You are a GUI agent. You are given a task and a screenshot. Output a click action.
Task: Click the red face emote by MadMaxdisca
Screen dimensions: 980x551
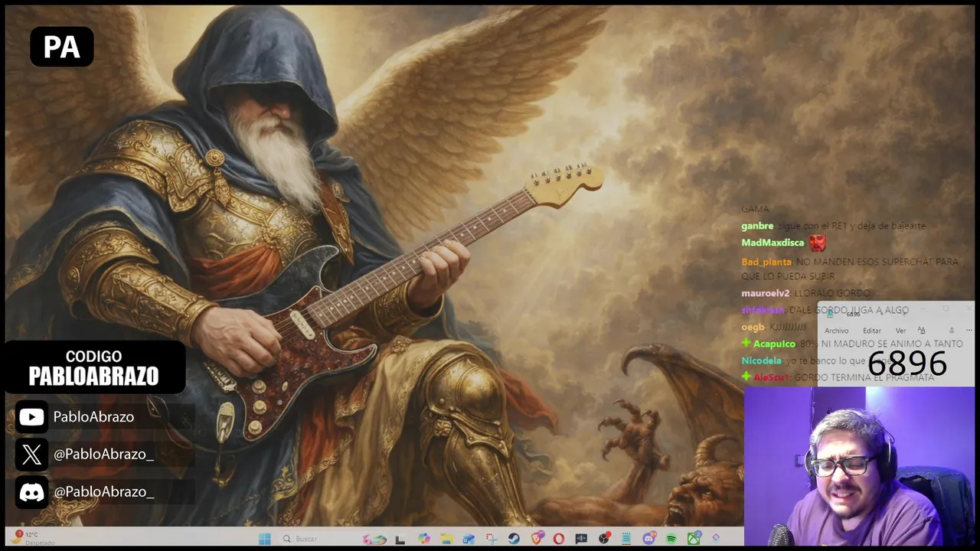[x=818, y=243]
